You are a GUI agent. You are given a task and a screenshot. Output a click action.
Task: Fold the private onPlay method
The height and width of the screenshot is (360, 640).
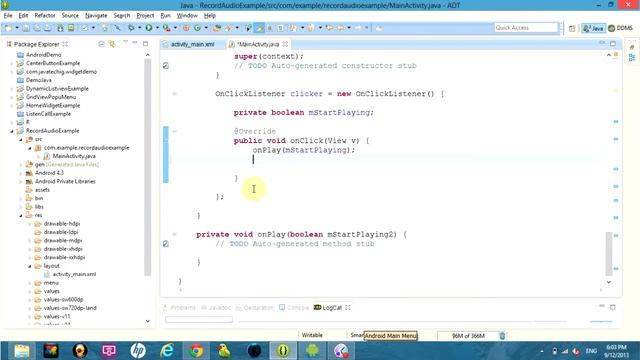pyautogui.click(x=174, y=234)
